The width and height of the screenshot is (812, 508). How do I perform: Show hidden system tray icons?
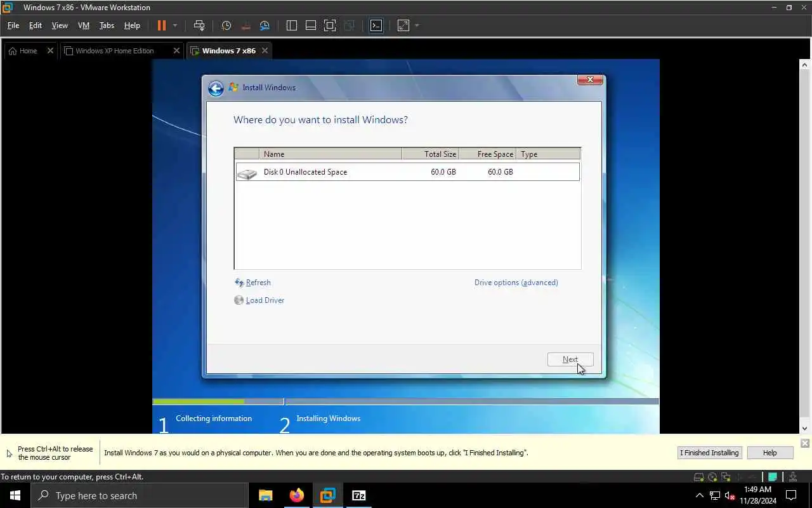tap(700, 495)
